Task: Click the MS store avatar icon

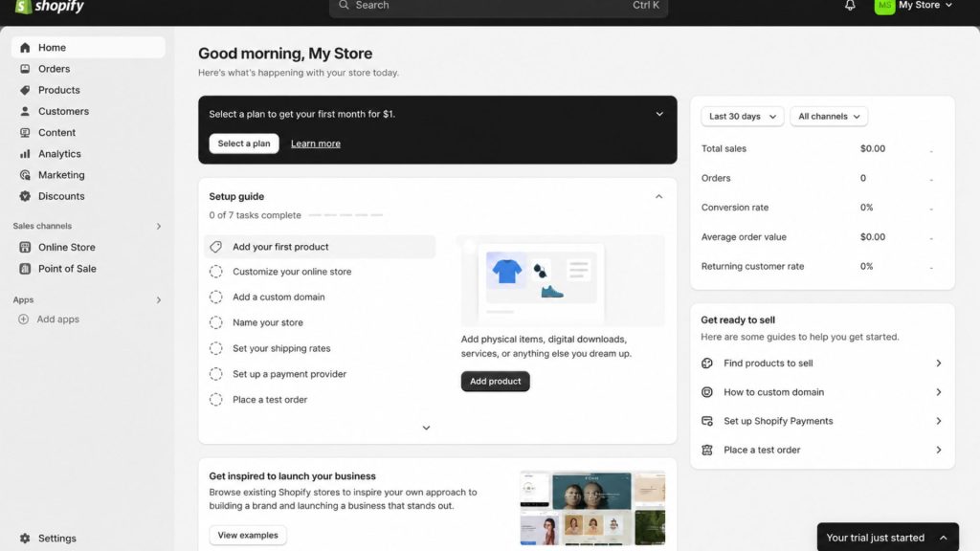Action: [884, 6]
